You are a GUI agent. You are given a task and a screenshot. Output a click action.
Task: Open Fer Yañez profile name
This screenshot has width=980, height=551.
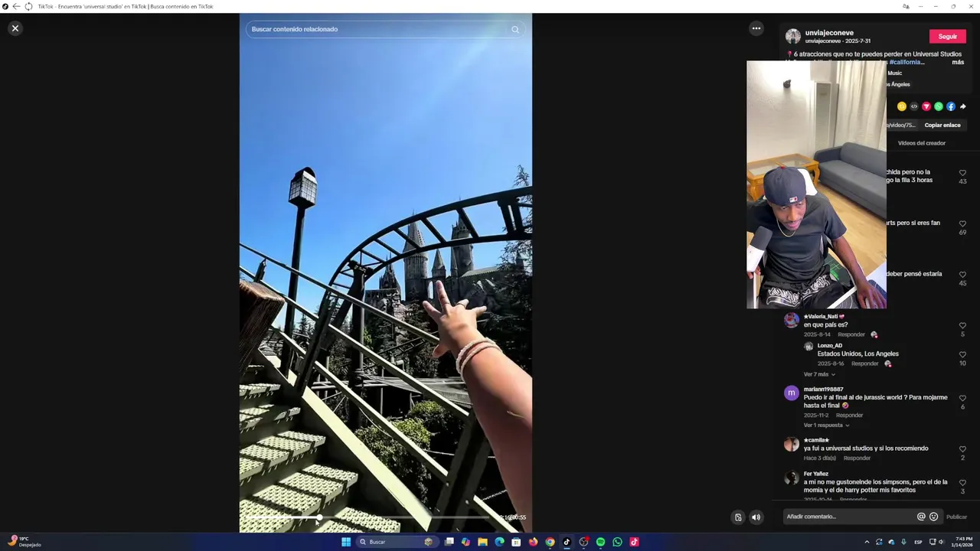[x=816, y=474]
